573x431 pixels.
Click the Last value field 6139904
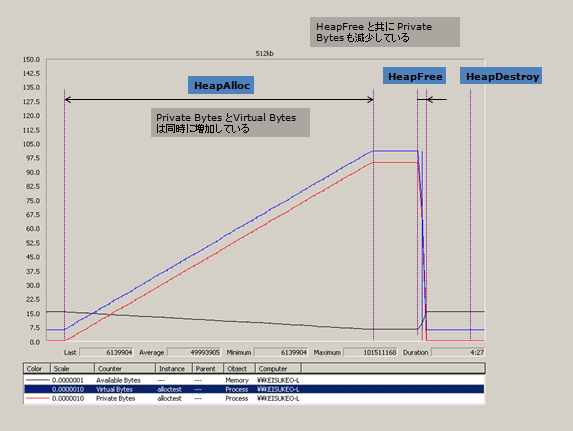tap(106, 352)
